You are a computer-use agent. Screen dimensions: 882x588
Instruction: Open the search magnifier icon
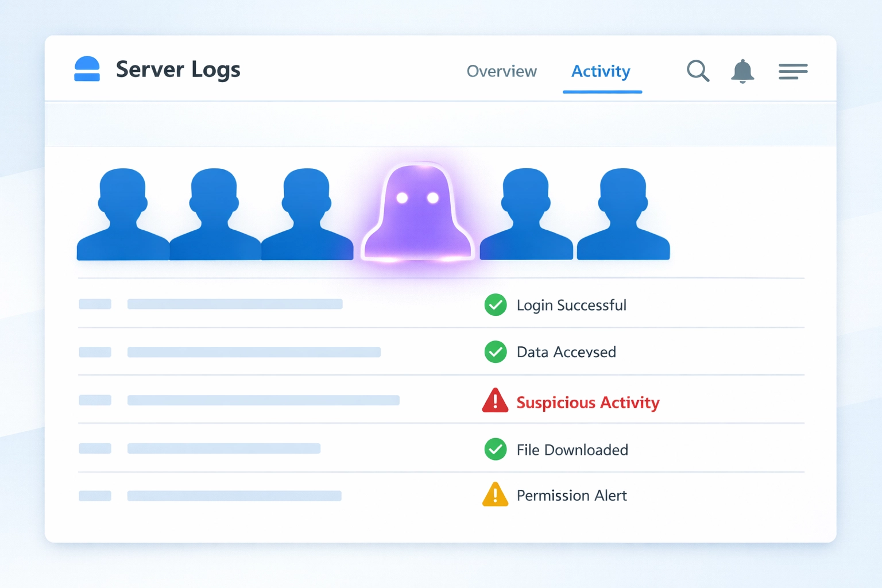click(698, 71)
